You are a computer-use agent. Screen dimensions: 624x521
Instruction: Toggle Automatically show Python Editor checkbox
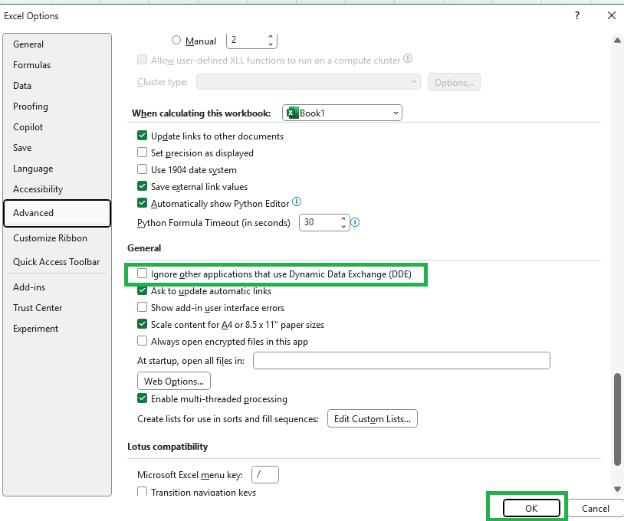pos(142,203)
